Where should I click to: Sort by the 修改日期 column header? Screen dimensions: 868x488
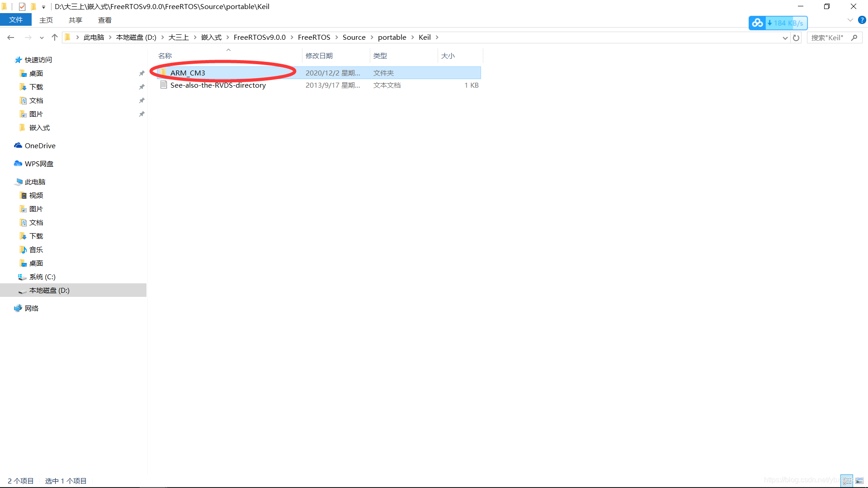319,56
